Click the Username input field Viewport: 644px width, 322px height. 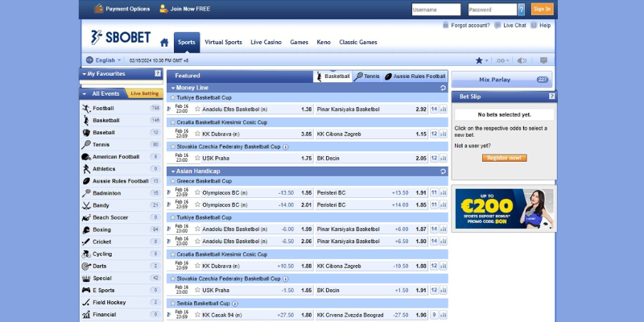436,10
